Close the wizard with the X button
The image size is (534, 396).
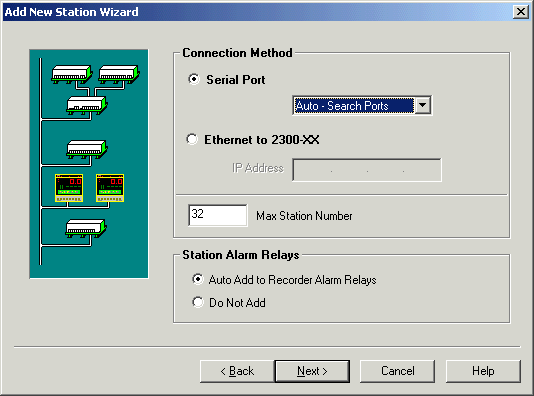tap(521, 12)
